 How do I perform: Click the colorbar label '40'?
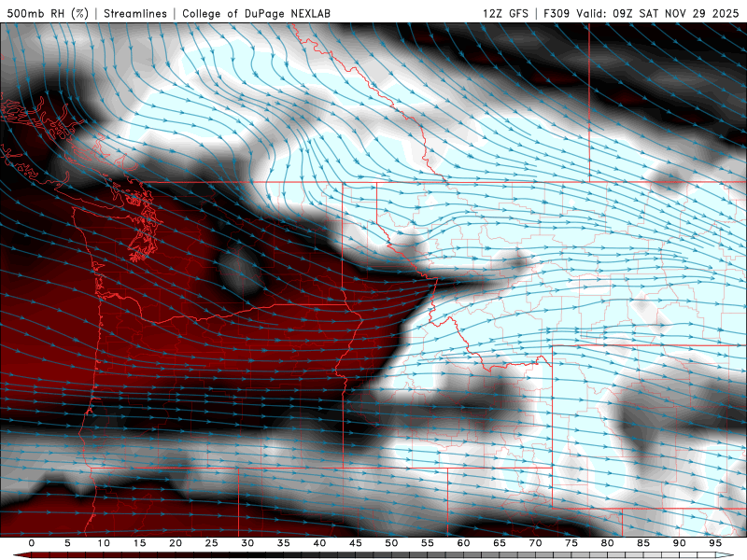[x=319, y=543]
